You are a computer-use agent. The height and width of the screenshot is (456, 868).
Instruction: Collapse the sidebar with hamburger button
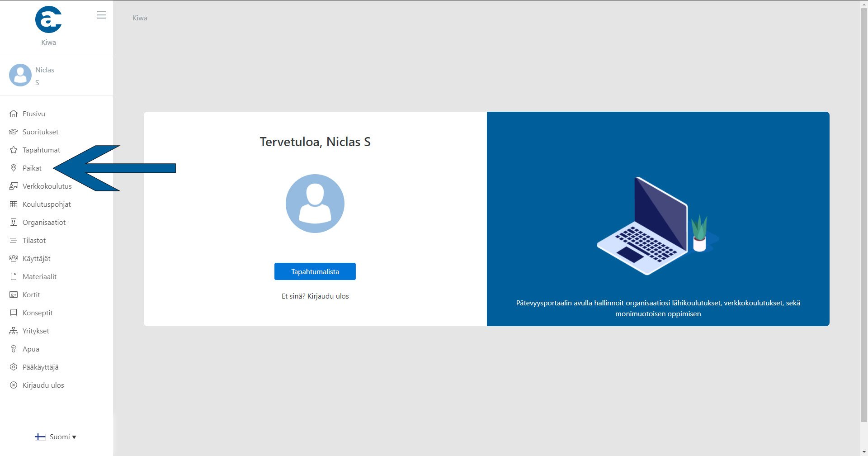[101, 15]
